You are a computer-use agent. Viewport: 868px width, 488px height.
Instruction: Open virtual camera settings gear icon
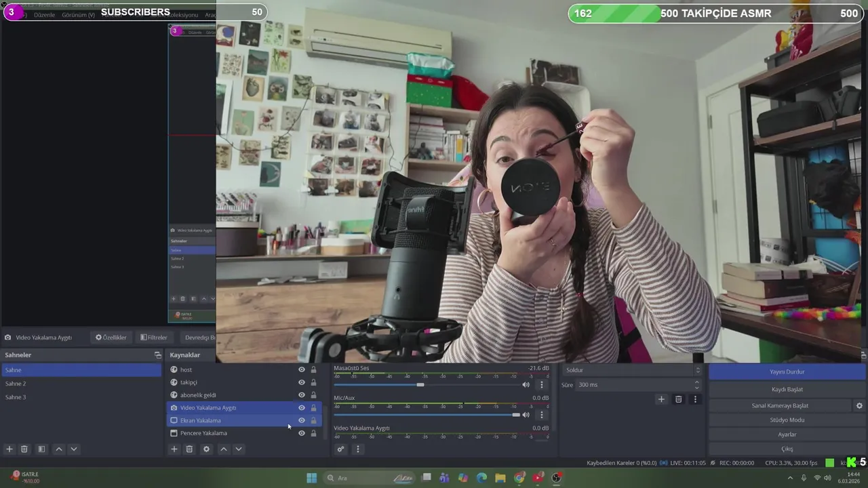pos(859,405)
